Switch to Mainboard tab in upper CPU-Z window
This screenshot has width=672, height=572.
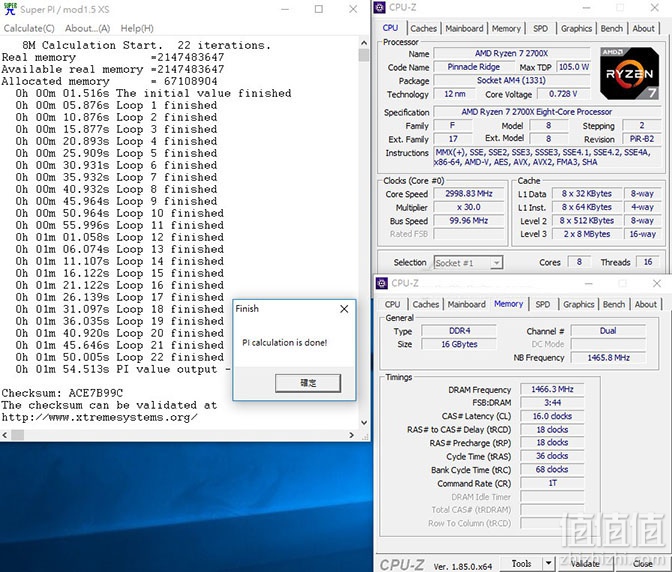[x=464, y=28]
